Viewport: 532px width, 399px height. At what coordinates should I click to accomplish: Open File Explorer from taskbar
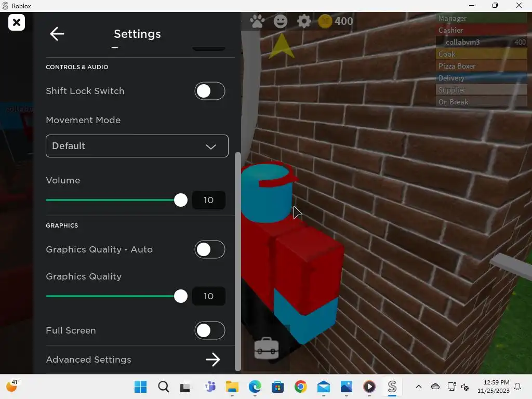point(232,387)
